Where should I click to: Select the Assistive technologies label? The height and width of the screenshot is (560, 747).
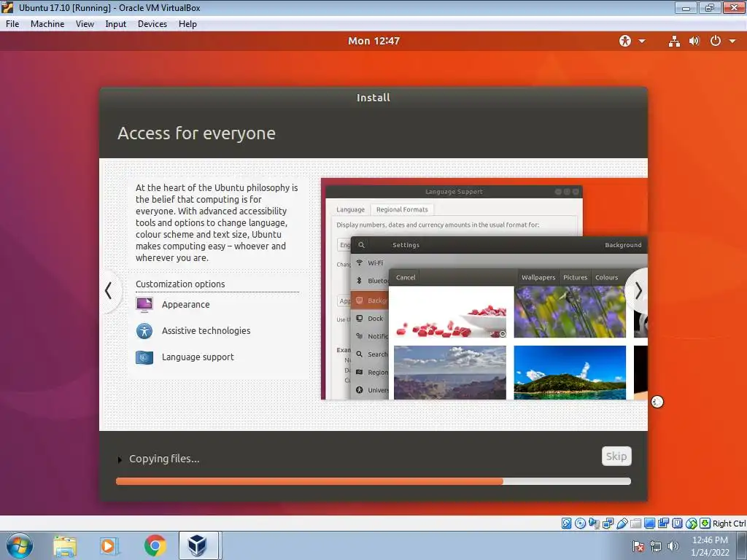tap(206, 330)
